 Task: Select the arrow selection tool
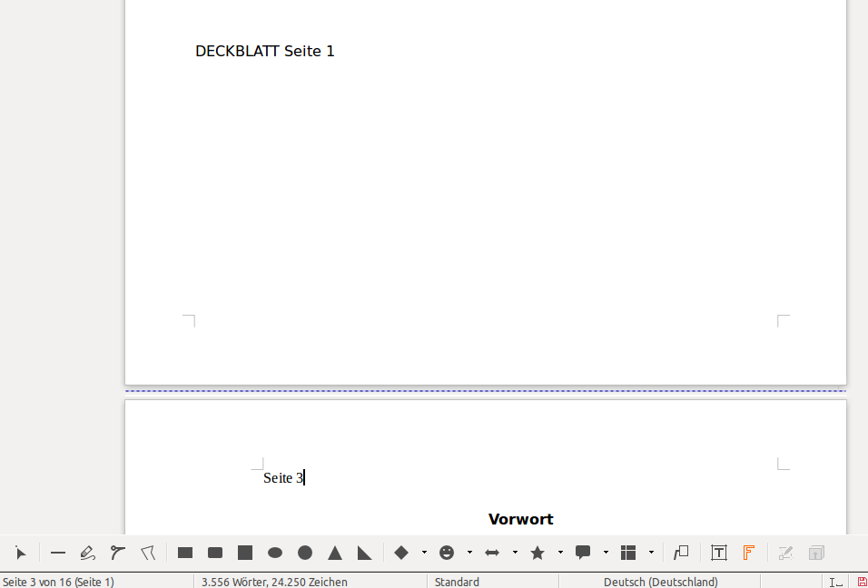21,553
